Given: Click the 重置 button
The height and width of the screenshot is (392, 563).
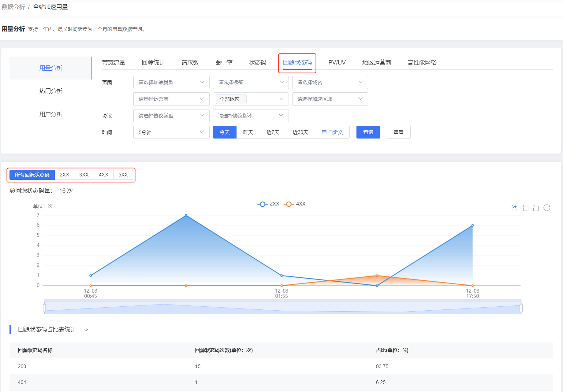Looking at the screenshot, I should point(399,132).
